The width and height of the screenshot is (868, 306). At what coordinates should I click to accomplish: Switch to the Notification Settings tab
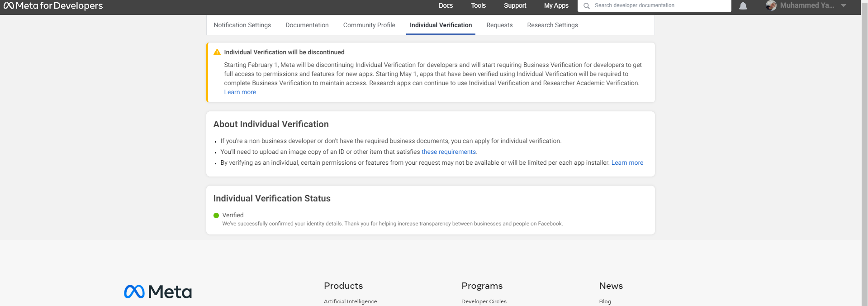tap(242, 25)
